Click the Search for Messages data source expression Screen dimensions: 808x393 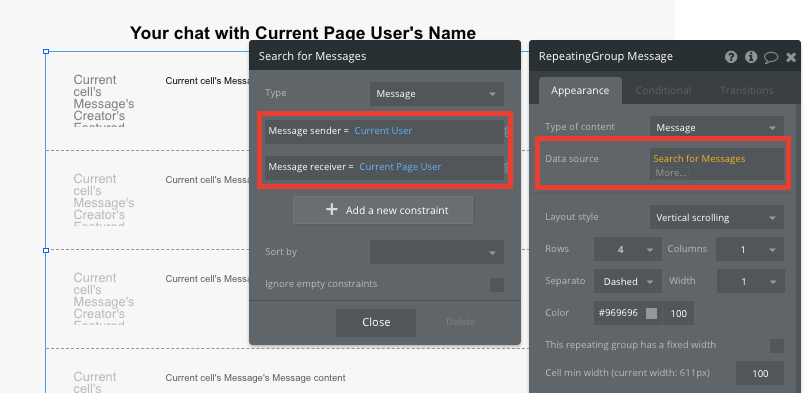699,159
